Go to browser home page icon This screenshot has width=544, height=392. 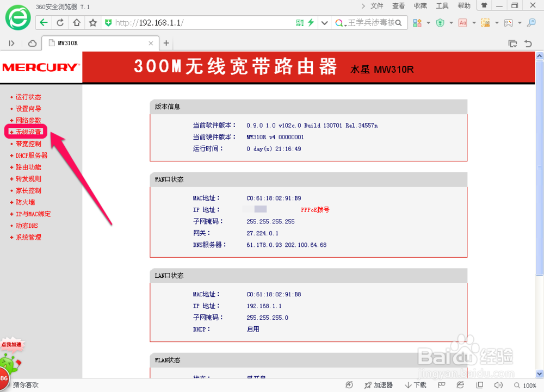point(77,22)
